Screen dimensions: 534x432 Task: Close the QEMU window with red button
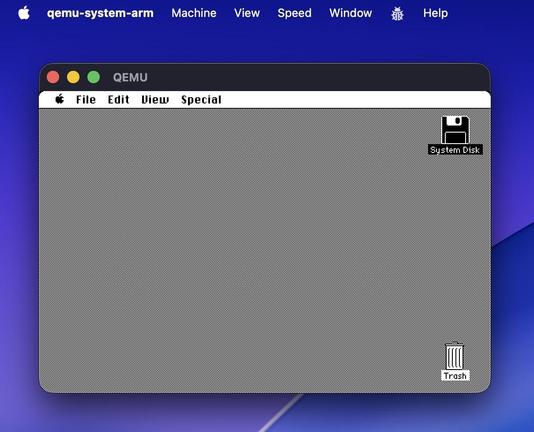(53, 77)
